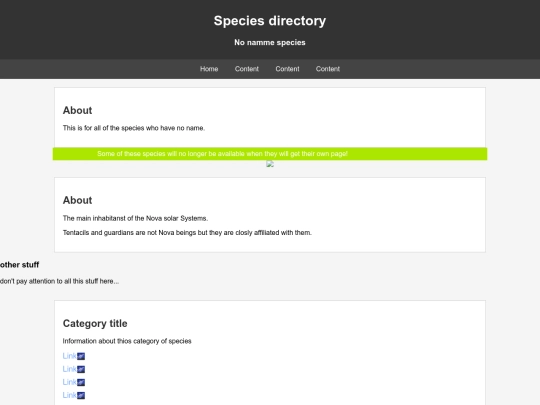
Task: Click the broken image below the green banner
Action: point(270,164)
